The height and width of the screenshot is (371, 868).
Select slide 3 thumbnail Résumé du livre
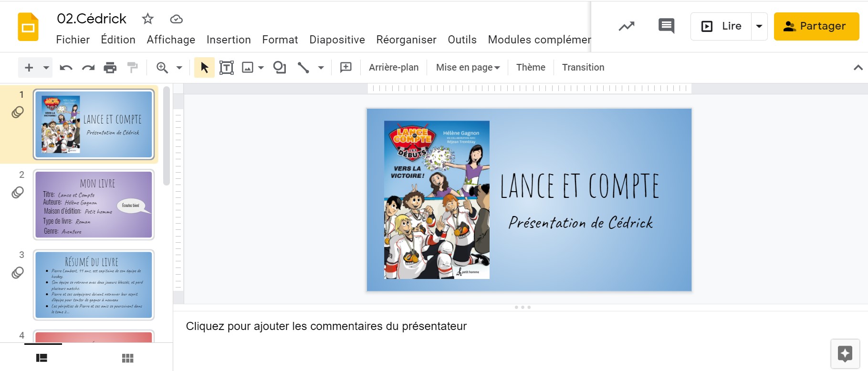point(94,285)
